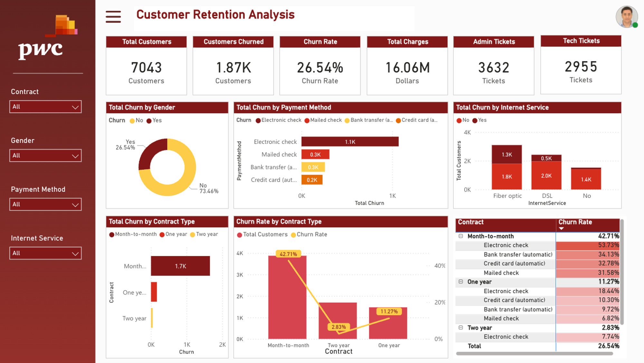Click the Churn Rate column sort arrow
Screen dimensions: 644x363
click(x=561, y=228)
